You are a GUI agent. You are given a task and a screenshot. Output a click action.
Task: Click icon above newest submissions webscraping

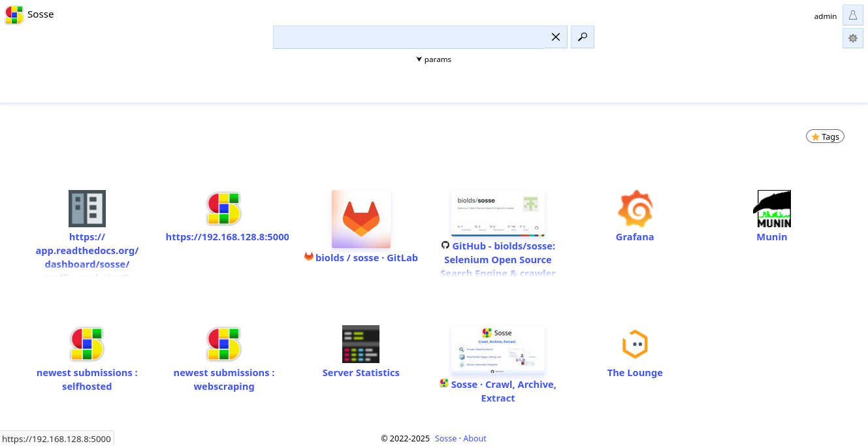(224, 344)
